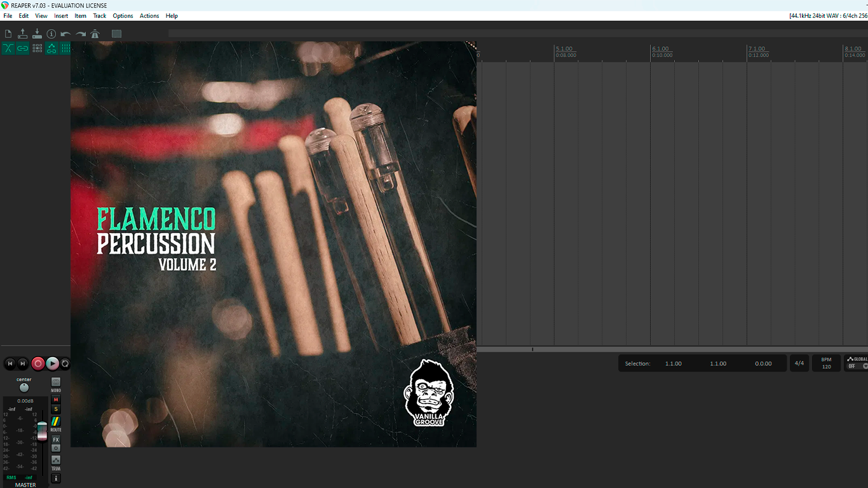The width and height of the screenshot is (868, 488).
Task: Click the go-to-start transport button
Action: (x=10, y=363)
